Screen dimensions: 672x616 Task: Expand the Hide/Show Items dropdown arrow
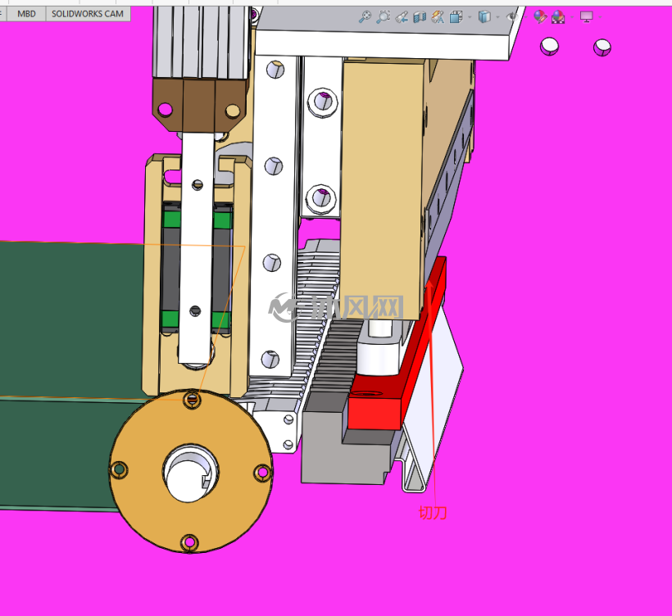pos(525,17)
